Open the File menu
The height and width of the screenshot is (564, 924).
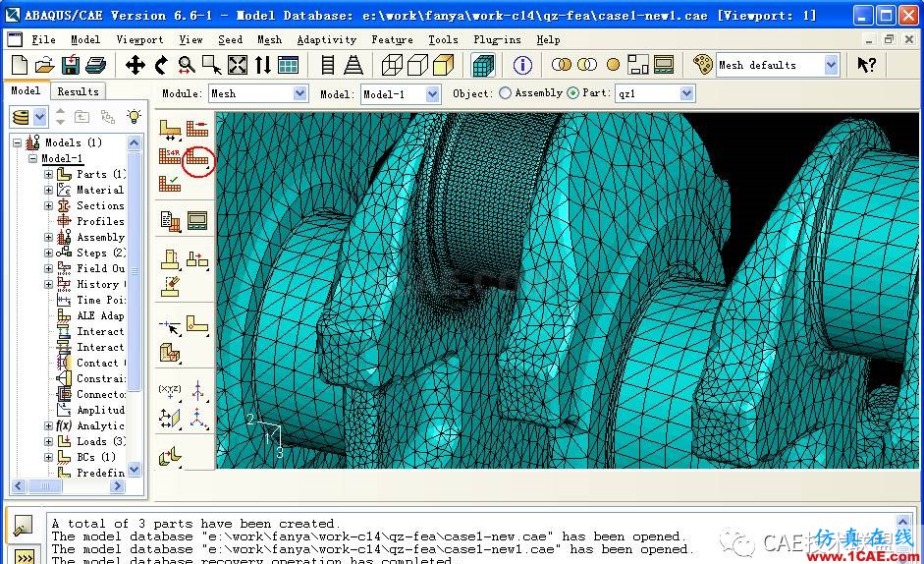[x=43, y=40]
